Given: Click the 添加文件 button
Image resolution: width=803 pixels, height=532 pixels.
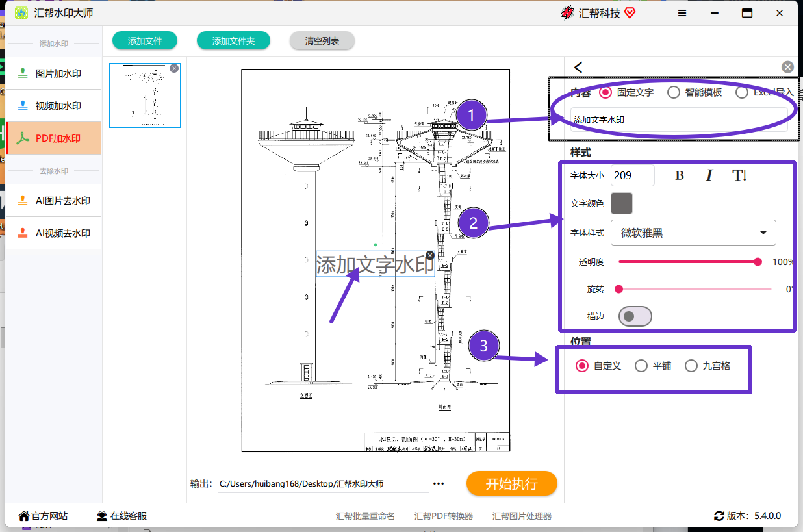Looking at the screenshot, I should pyautogui.click(x=145, y=41).
